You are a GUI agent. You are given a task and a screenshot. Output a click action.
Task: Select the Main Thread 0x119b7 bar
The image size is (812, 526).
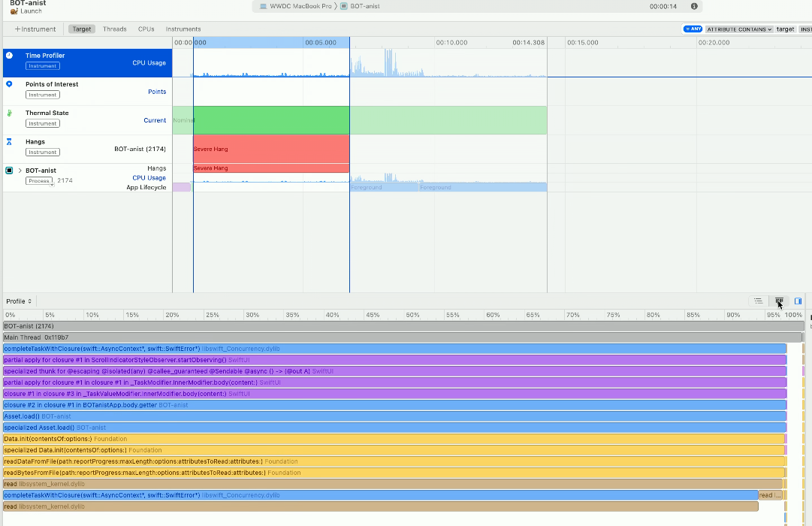pos(403,337)
